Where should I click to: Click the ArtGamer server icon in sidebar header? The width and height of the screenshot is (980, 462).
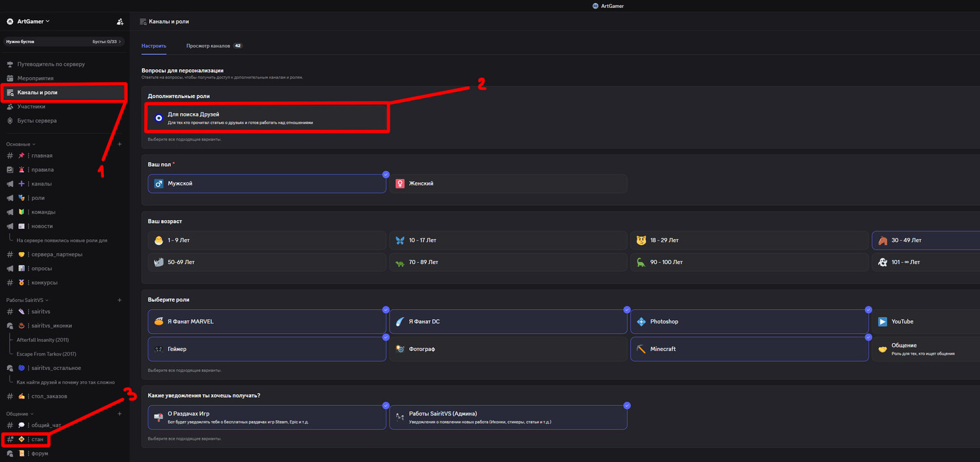coord(10,22)
